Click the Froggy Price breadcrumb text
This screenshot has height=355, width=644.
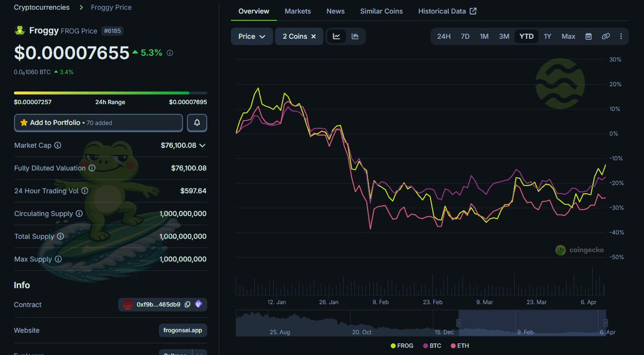point(111,8)
